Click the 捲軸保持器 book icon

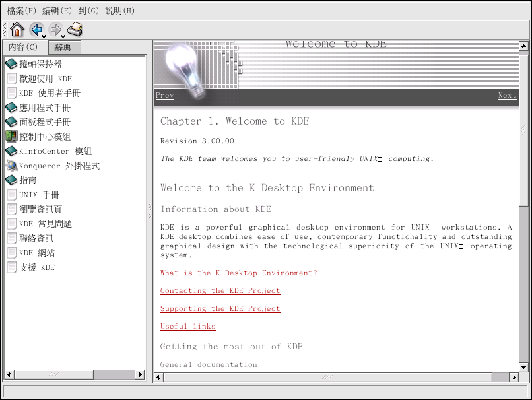pos(11,64)
